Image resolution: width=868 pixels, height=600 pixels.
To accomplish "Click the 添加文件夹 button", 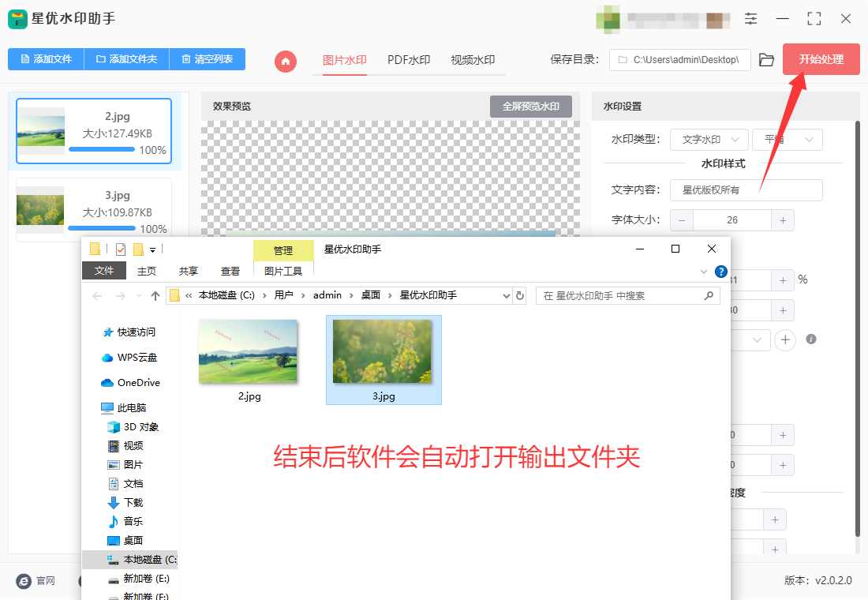I will [x=127, y=59].
